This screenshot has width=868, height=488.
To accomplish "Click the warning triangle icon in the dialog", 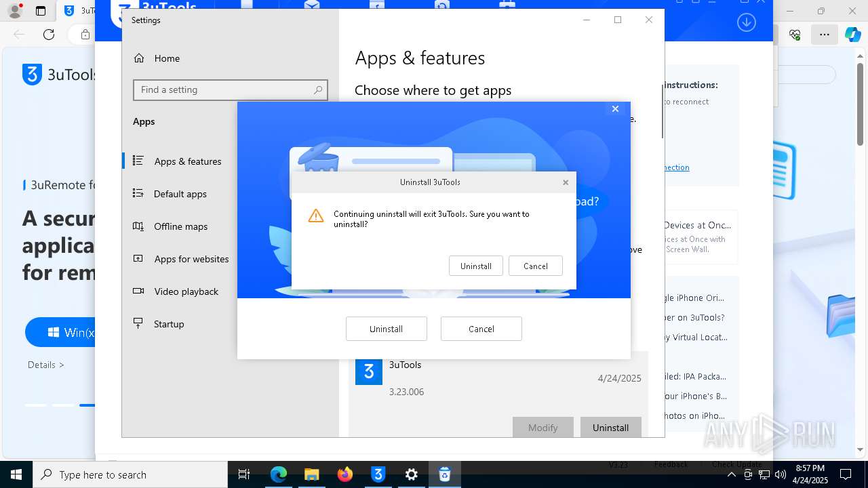I will (316, 216).
